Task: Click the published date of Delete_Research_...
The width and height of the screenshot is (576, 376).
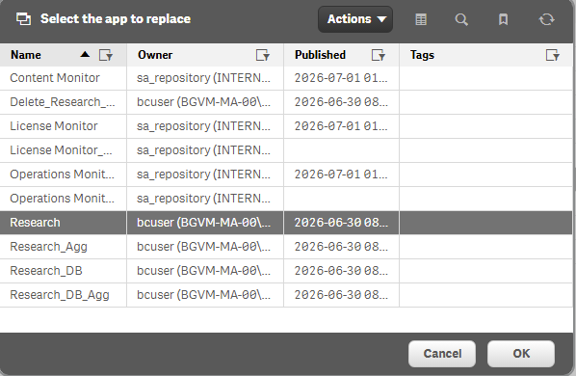Action: click(x=341, y=102)
